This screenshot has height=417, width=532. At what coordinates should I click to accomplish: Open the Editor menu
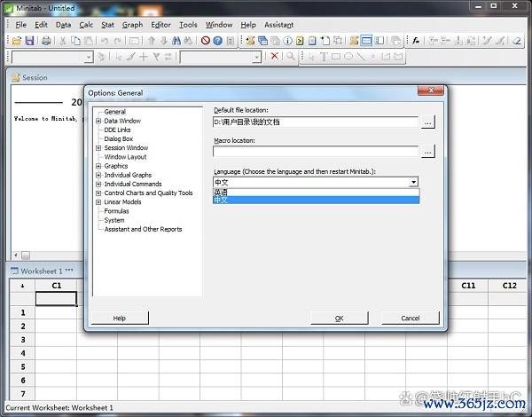(160, 25)
